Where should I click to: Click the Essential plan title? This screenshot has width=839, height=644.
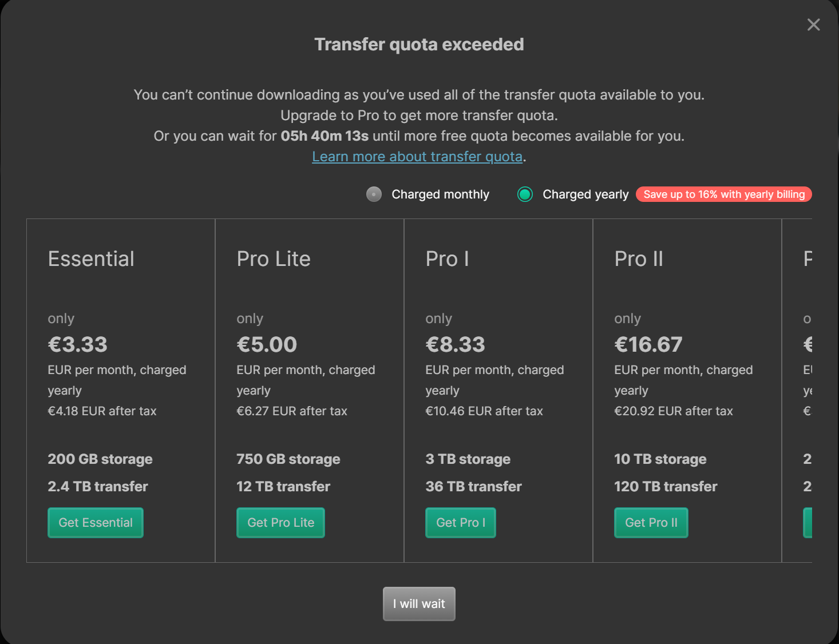click(x=91, y=259)
